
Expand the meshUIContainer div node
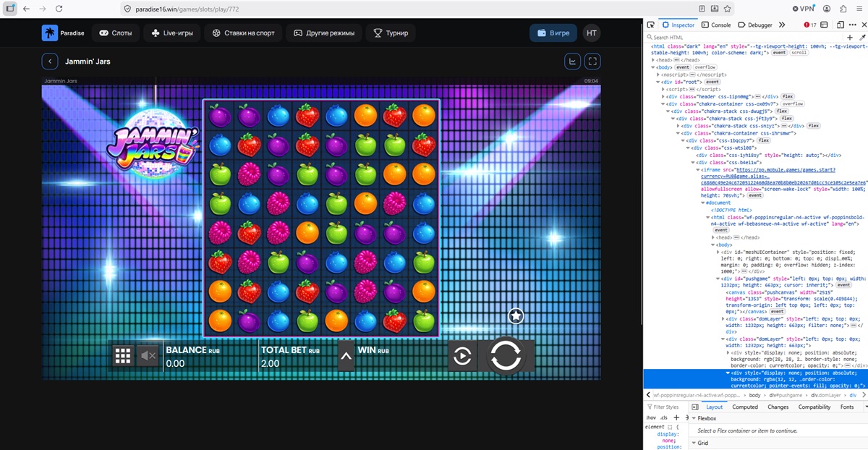(x=719, y=252)
